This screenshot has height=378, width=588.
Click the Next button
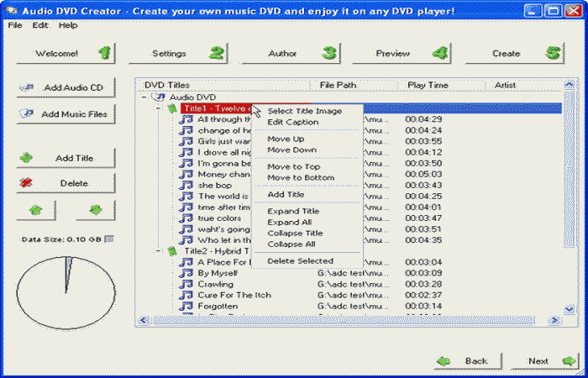pos(548,361)
